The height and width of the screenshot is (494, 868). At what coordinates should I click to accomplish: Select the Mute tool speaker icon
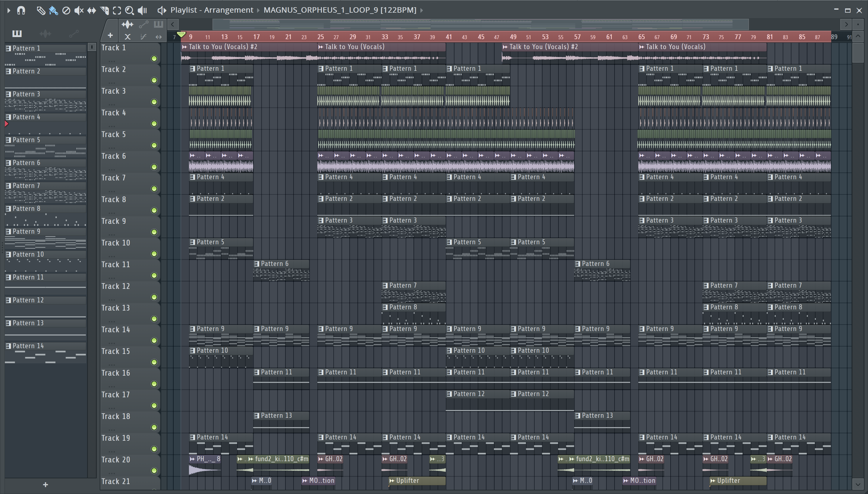pyautogui.click(x=79, y=11)
